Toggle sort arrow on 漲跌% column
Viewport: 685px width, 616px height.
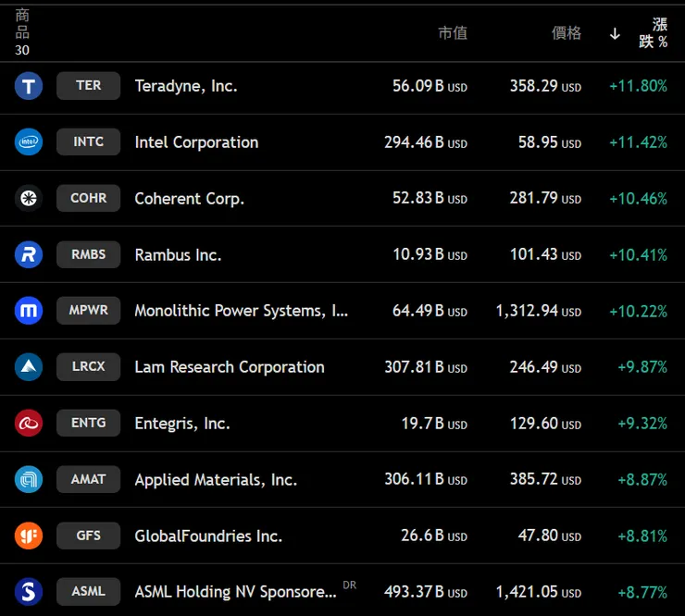point(615,34)
